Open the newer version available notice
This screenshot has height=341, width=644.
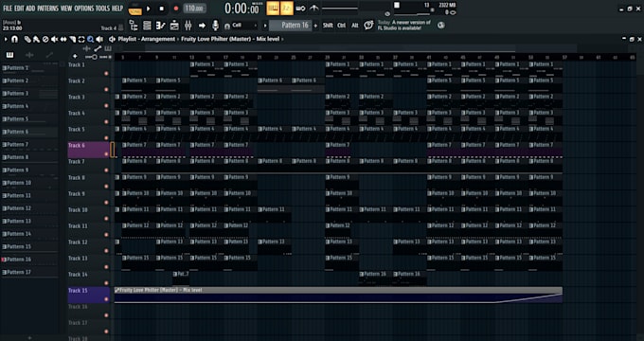(404, 25)
